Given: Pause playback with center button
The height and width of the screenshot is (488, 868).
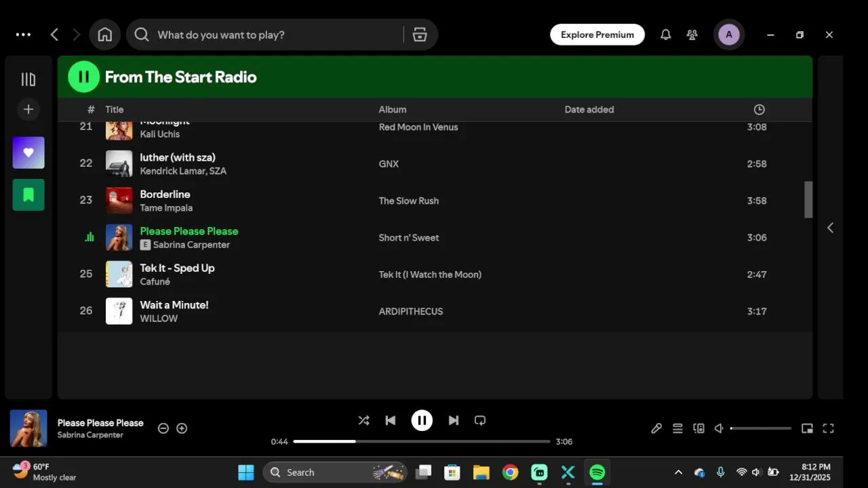Looking at the screenshot, I should pyautogui.click(x=422, y=420).
